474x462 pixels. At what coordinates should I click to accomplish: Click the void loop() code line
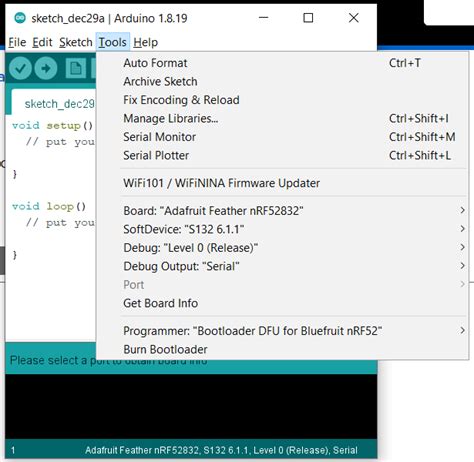tap(49, 206)
